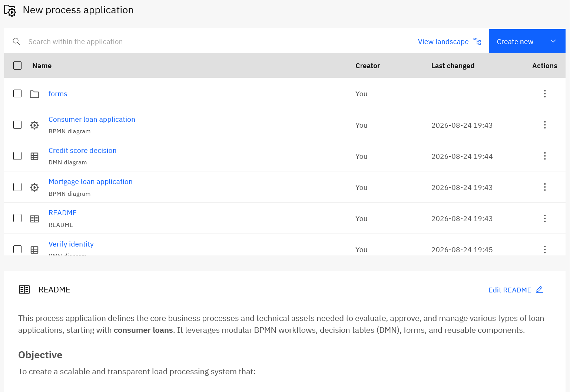Expand the Create new dropdown chevron
The image size is (570, 392).
click(553, 41)
